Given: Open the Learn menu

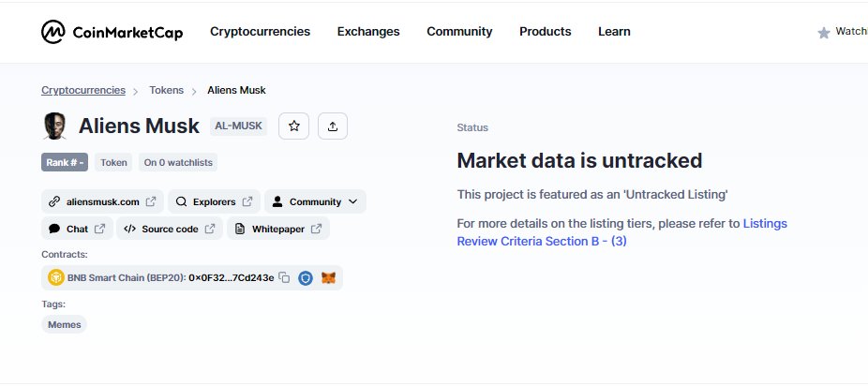Looking at the screenshot, I should pos(614,32).
